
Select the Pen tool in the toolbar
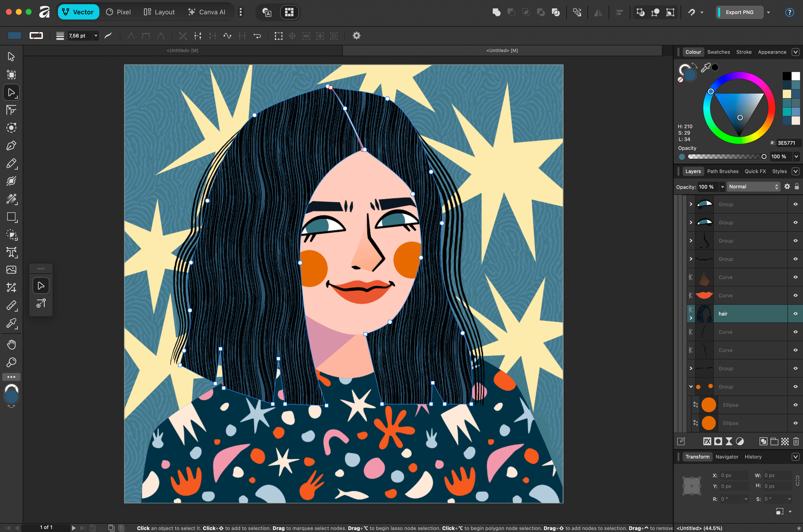coord(11,145)
